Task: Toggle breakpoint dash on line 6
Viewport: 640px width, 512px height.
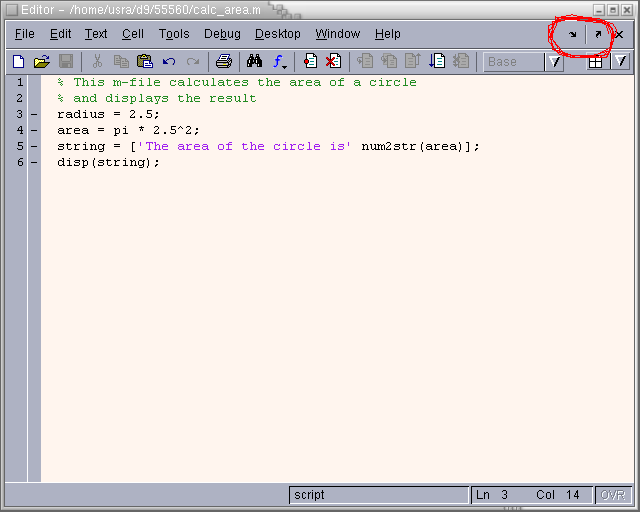Action: pyautogui.click(x=34, y=163)
